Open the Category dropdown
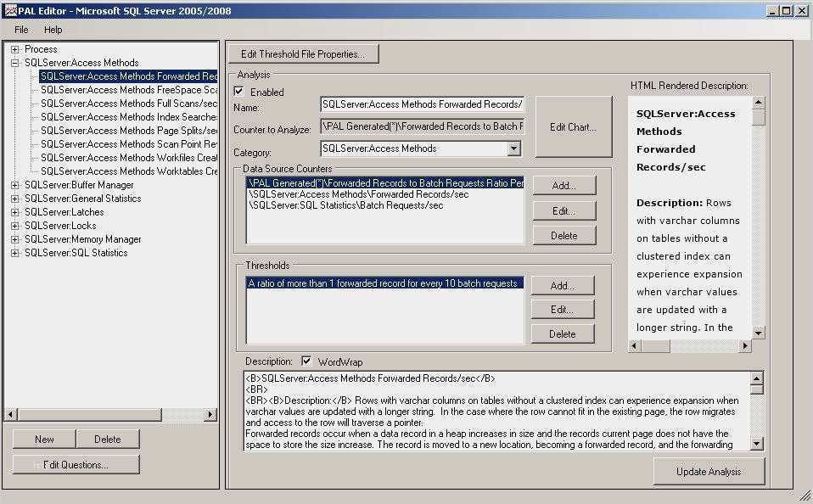 click(513, 148)
